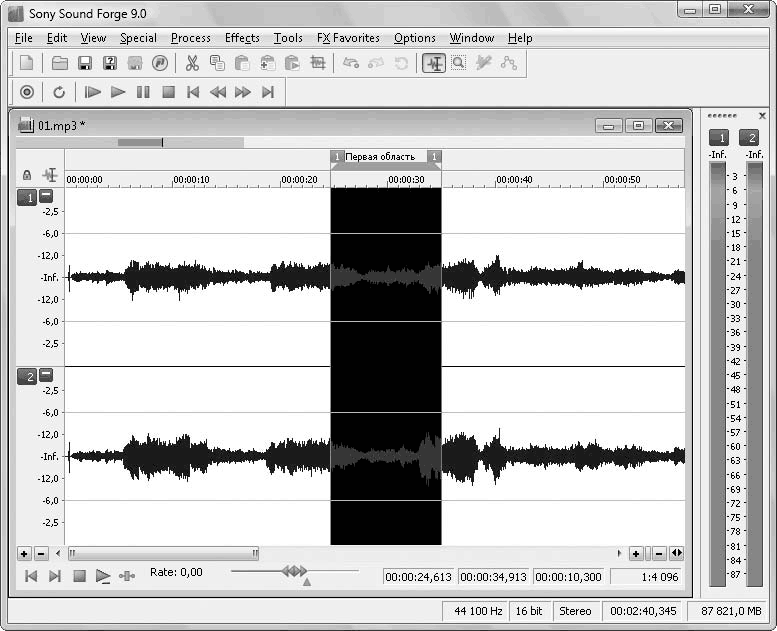Click the Cut scissors icon
Screen dimensions: 777x631
(x=192, y=63)
